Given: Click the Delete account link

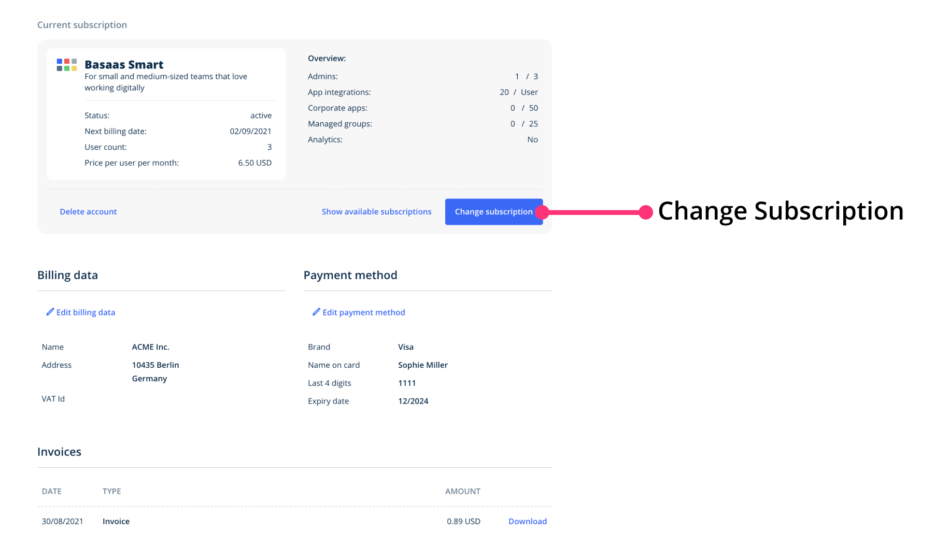Looking at the screenshot, I should tap(88, 212).
